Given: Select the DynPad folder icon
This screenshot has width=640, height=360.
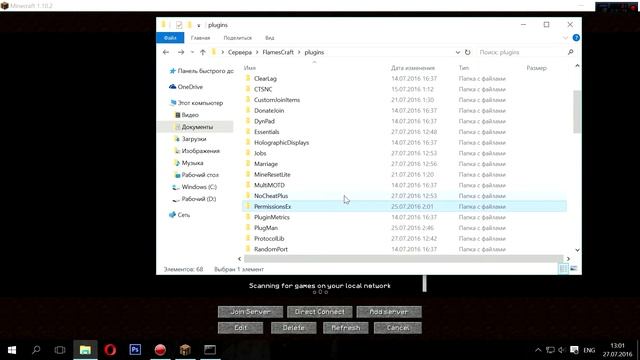Looking at the screenshot, I should (248, 120).
